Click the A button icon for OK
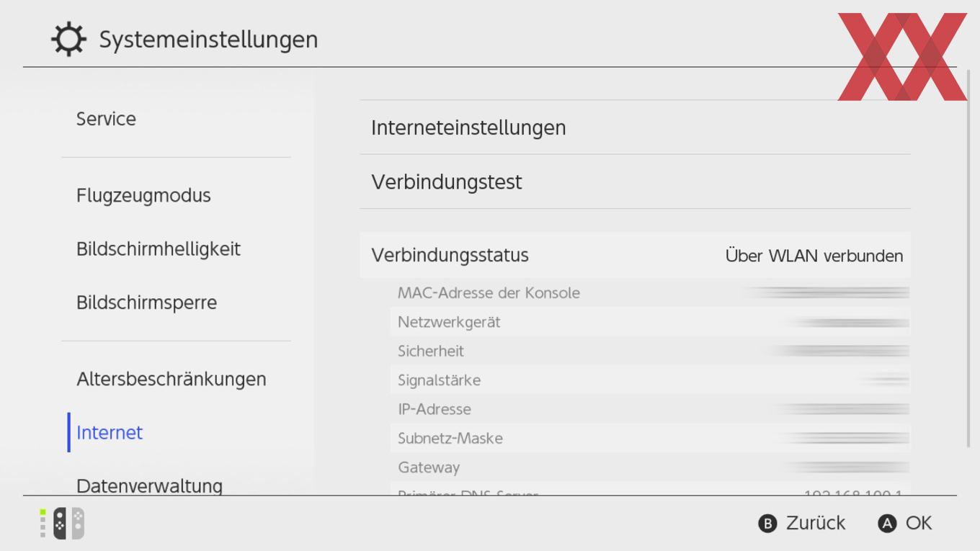Screen dimensions: 980x551 tap(887, 524)
